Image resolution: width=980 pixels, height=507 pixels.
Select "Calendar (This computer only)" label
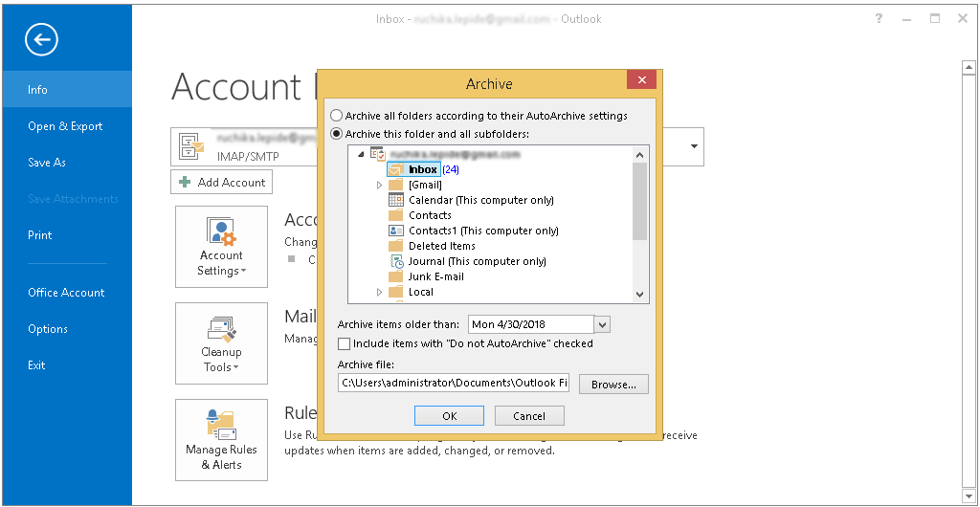click(481, 200)
